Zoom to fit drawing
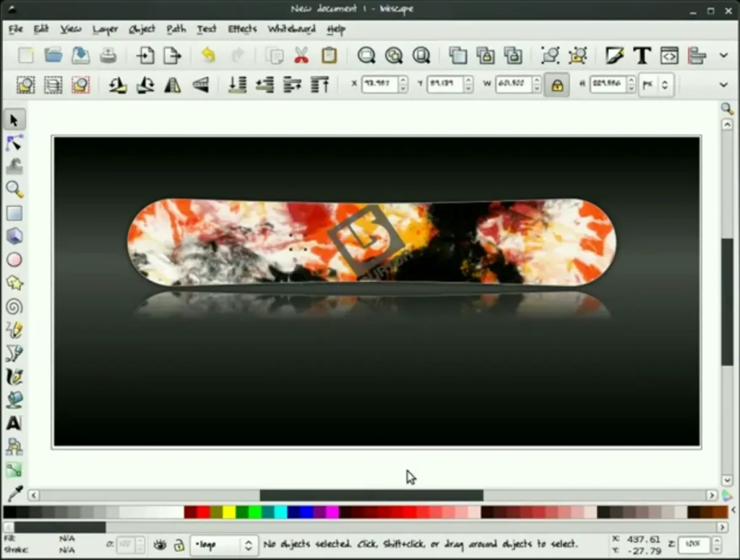Image resolution: width=740 pixels, height=560 pixels. click(394, 56)
